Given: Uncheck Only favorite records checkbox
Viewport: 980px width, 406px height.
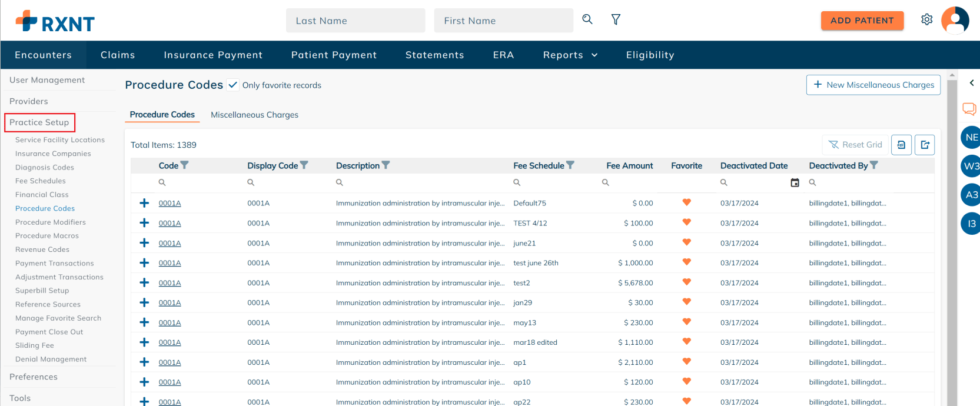Looking at the screenshot, I should [233, 85].
